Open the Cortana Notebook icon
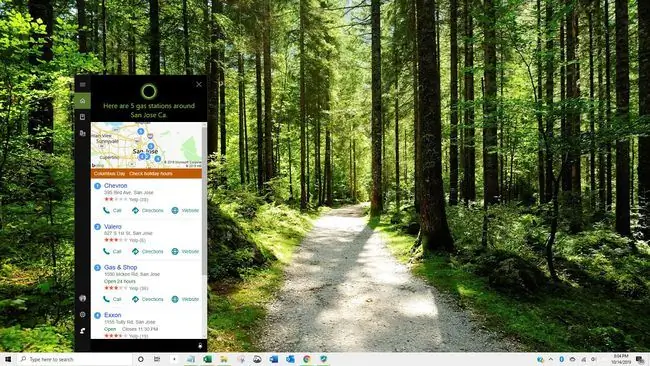Screen dimensions: 650x366 82,117
